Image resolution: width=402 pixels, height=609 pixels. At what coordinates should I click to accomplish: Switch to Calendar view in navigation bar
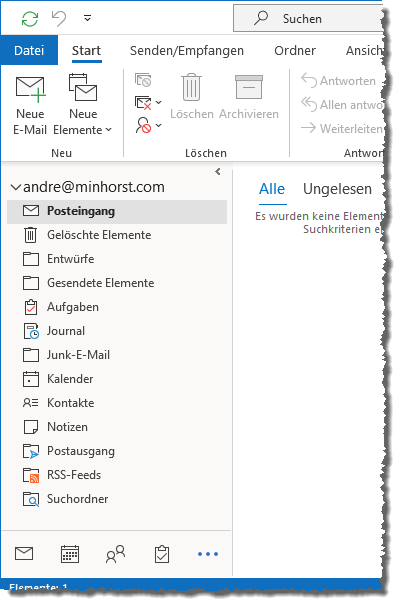(x=70, y=555)
